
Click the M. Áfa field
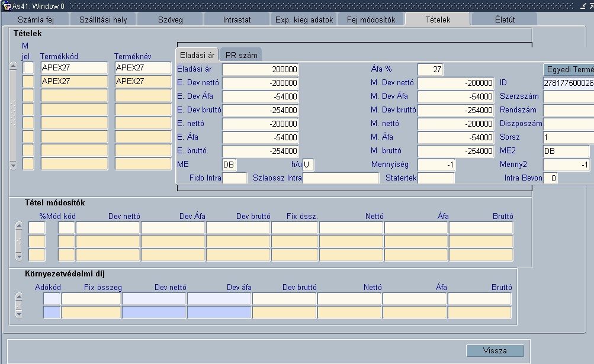(x=456, y=137)
